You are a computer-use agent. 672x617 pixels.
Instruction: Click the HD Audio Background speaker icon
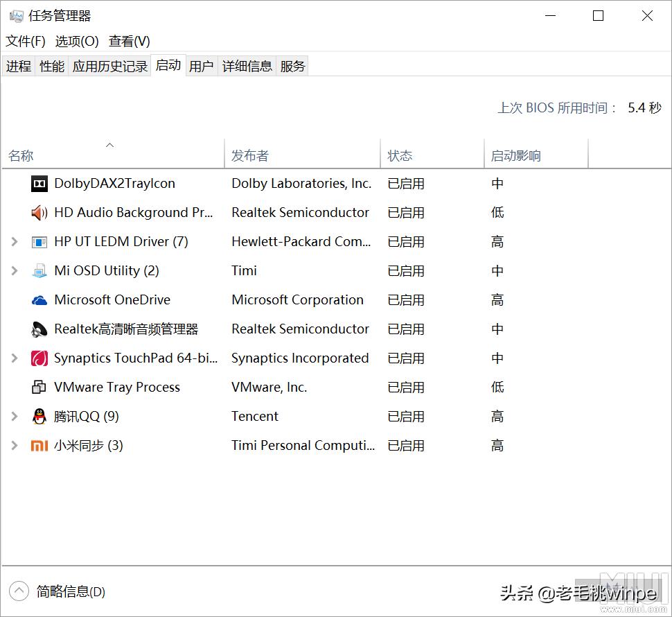pos(39,213)
